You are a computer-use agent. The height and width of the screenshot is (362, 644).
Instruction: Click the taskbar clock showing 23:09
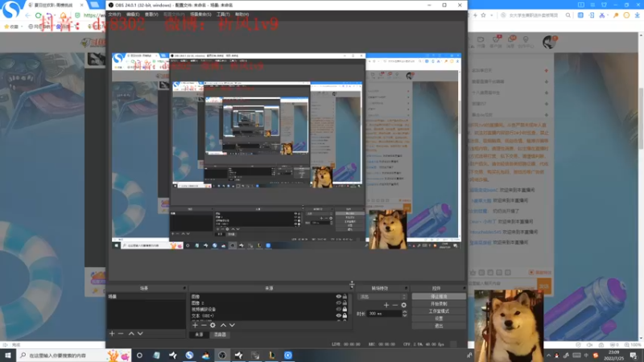point(613,355)
